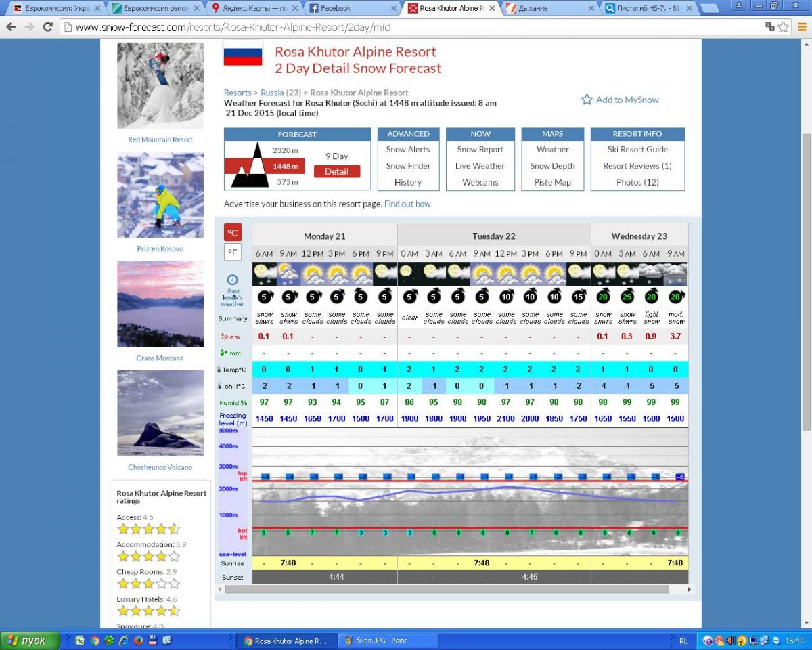The width and height of the screenshot is (812, 650).
Task: Click the Resorts breadcrumb link
Action: tap(238, 93)
